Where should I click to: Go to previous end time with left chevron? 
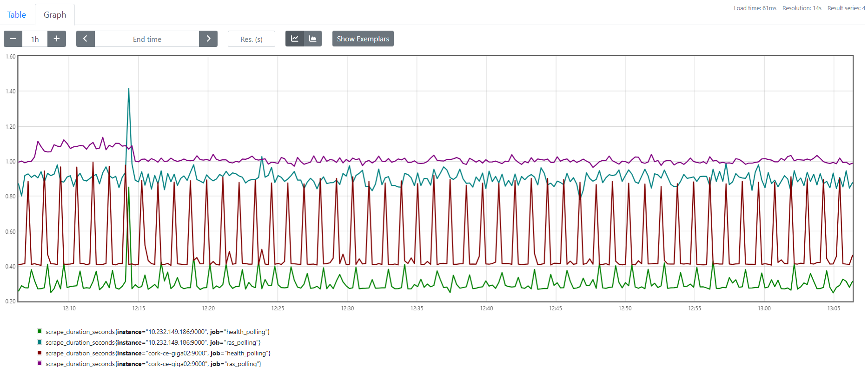coord(86,39)
